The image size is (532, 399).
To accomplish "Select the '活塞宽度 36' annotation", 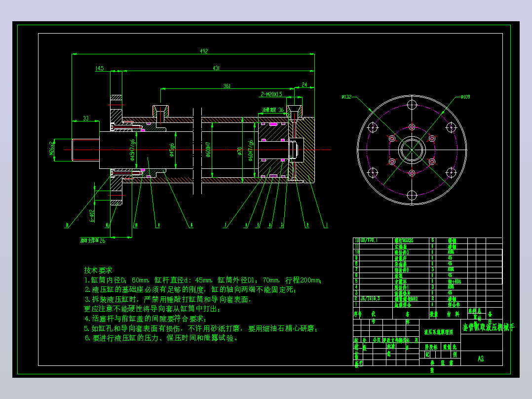I will click(273, 110).
